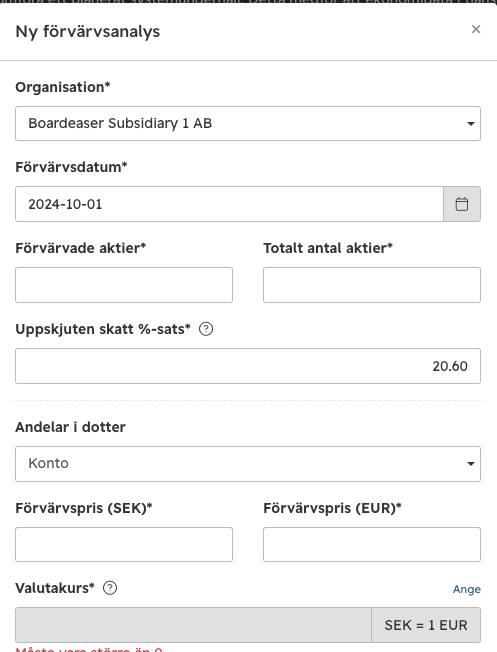Select the Uppskjuten skatt field showing 20.60

point(248,366)
